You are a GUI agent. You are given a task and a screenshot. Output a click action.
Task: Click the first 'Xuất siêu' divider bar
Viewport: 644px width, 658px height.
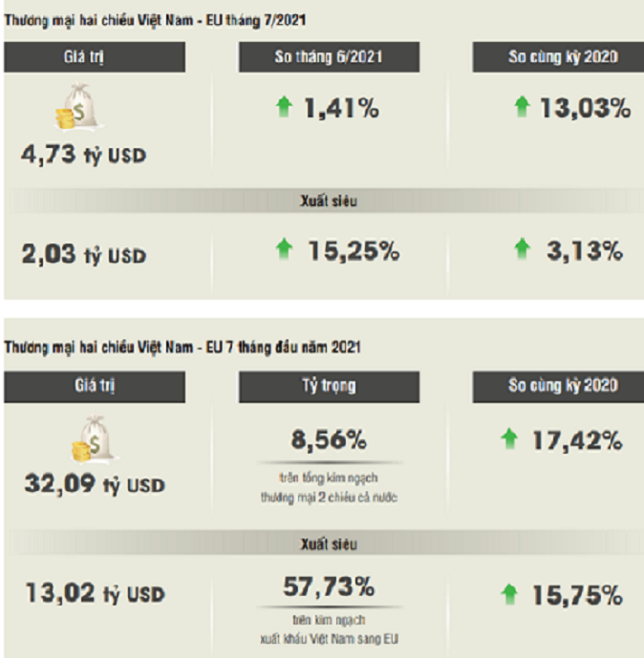tap(322, 201)
